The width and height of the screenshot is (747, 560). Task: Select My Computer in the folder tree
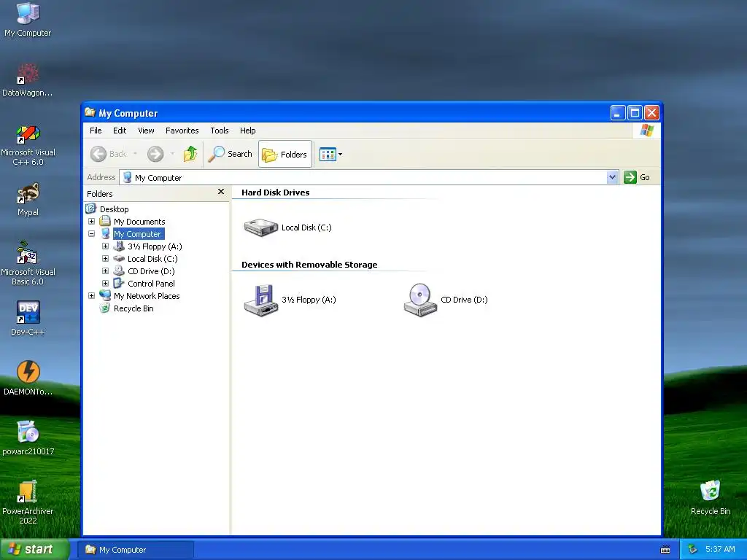pyautogui.click(x=137, y=234)
